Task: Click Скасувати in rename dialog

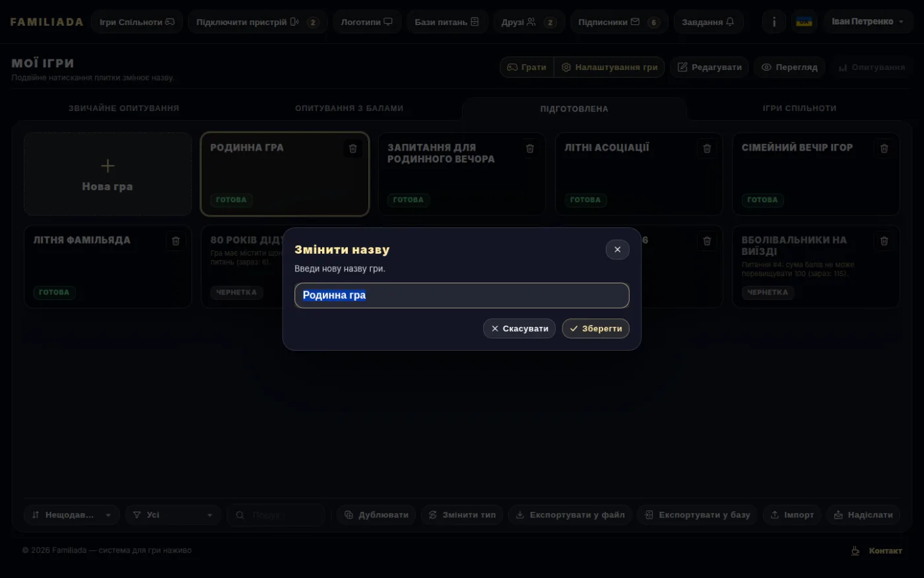Action: 519,329
